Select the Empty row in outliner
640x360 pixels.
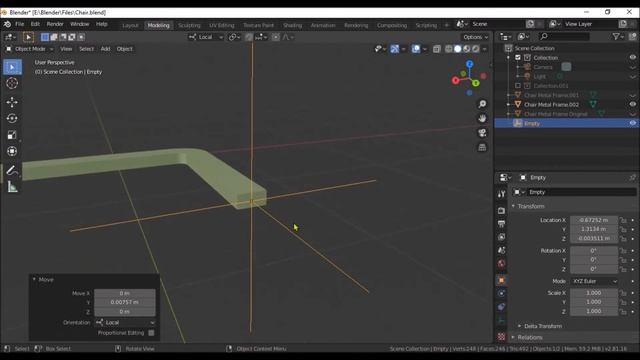pyautogui.click(x=567, y=123)
